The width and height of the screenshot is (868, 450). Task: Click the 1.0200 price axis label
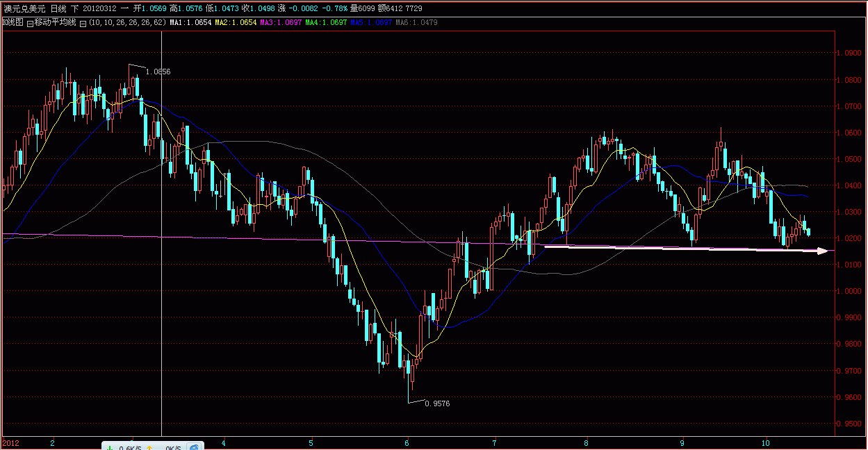click(849, 238)
